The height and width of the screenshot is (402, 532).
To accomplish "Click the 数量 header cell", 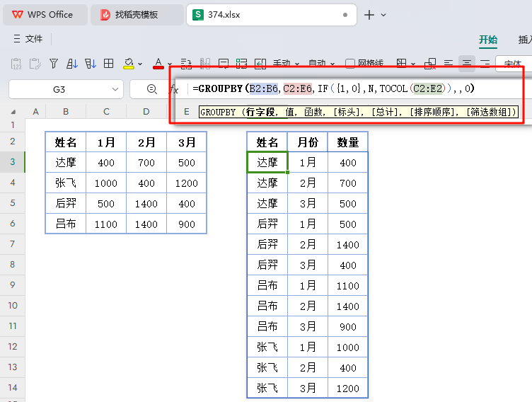I will (x=348, y=142).
